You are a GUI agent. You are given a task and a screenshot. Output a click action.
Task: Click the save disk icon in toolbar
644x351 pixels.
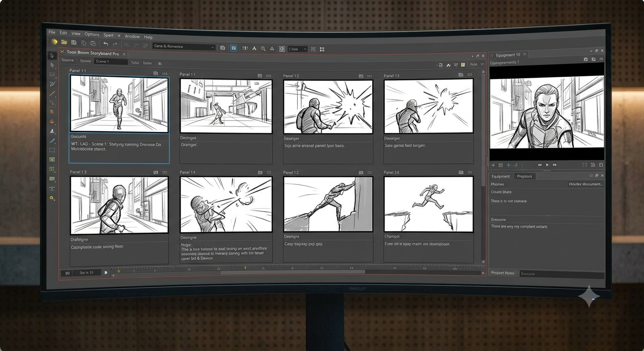tap(74, 43)
